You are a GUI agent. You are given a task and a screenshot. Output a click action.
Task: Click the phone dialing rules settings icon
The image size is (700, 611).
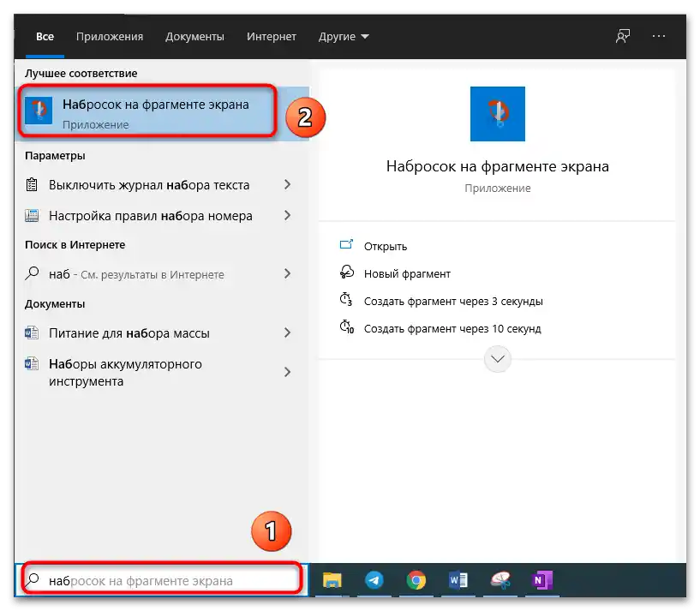(32, 215)
